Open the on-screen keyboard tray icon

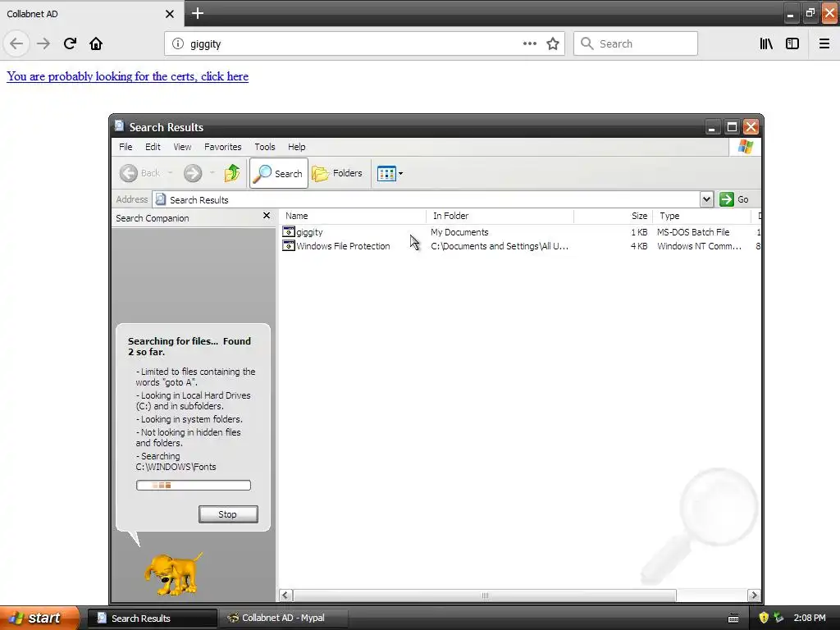(733, 619)
